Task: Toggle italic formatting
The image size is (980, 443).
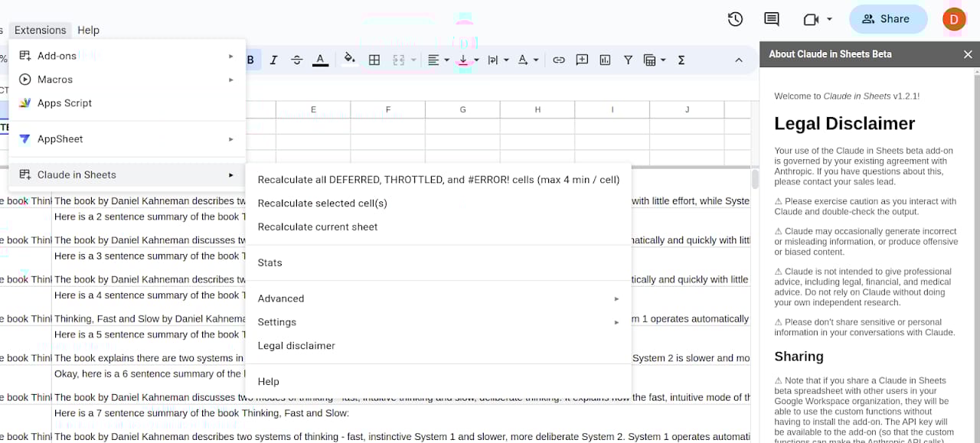Action: click(273, 60)
